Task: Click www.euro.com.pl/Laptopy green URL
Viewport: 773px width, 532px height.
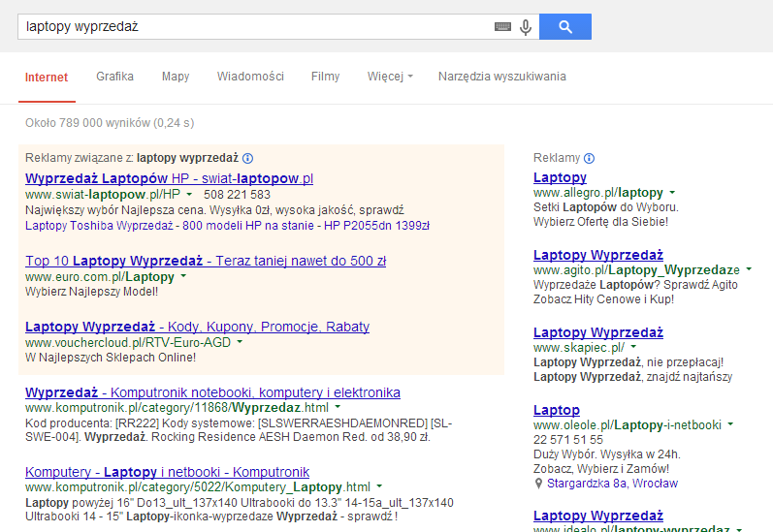Action: point(100,277)
